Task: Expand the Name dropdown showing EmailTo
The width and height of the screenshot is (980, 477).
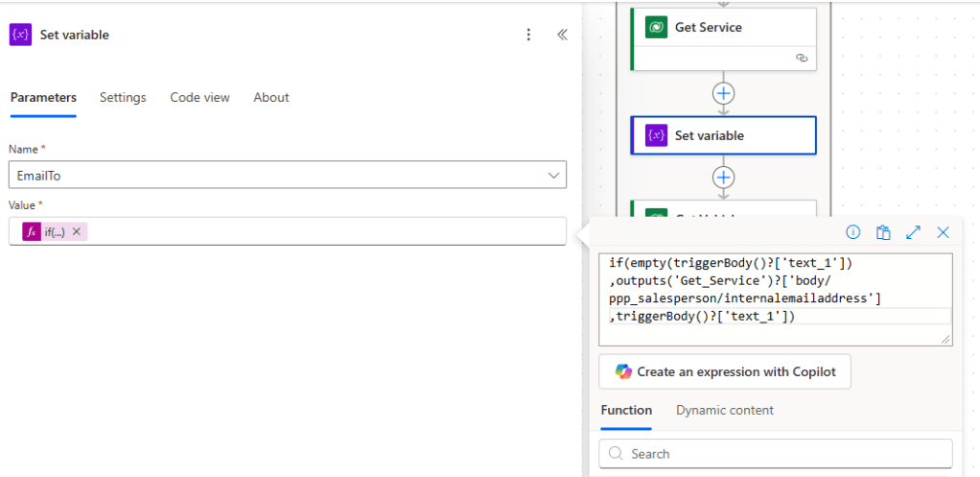Action: [x=553, y=176]
